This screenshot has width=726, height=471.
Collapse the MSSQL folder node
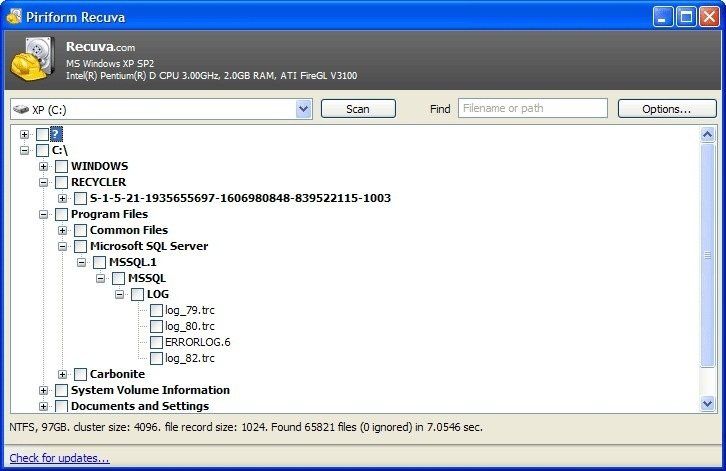pyautogui.click(x=100, y=278)
